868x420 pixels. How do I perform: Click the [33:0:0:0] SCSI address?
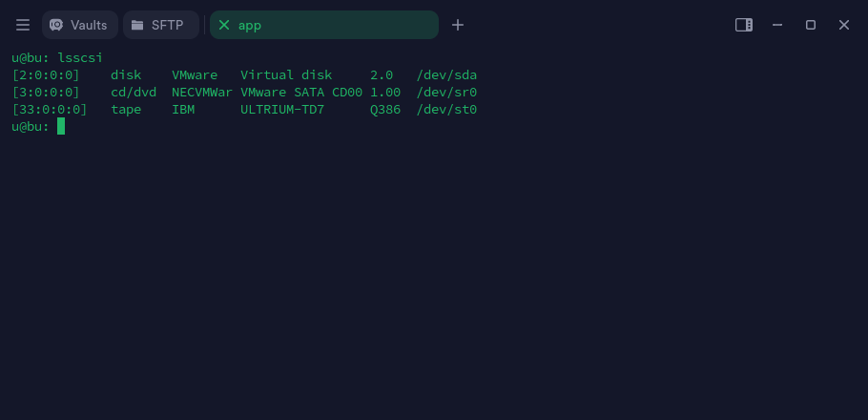pos(50,110)
